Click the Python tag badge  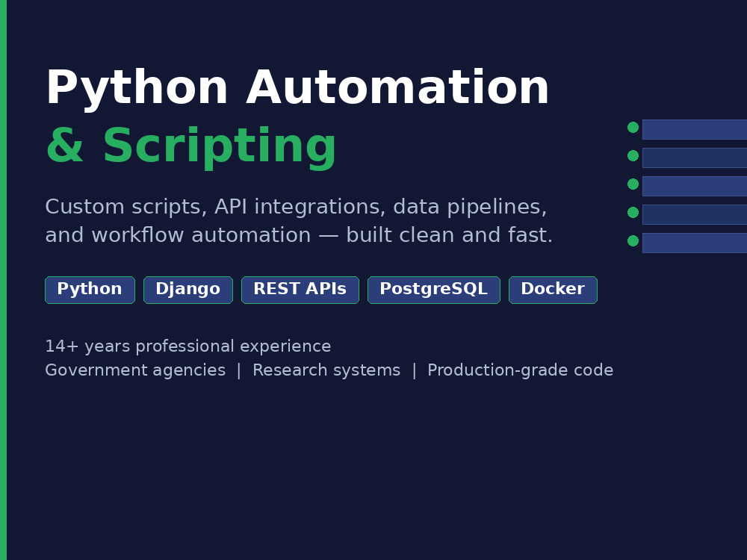pos(90,290)
